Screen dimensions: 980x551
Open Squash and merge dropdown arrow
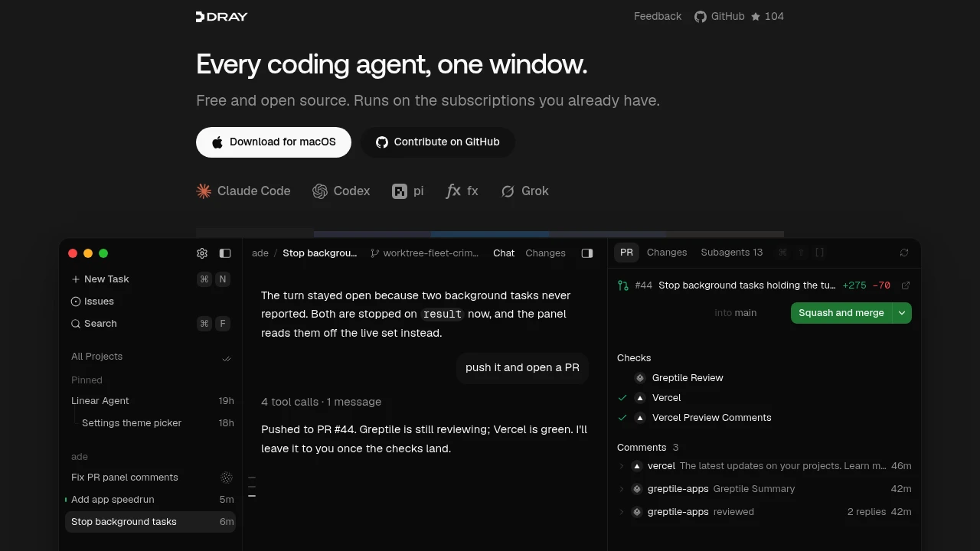(x=902, y=313)
